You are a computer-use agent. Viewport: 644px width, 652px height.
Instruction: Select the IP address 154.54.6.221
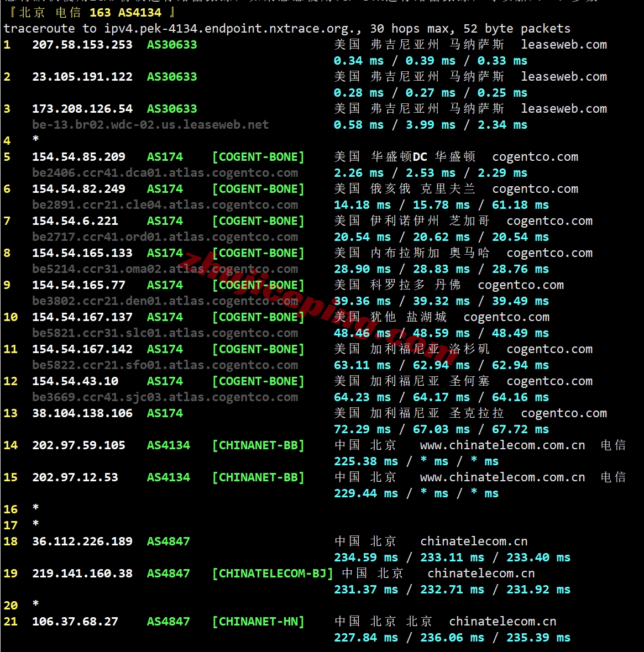click(x=75, y=221)
